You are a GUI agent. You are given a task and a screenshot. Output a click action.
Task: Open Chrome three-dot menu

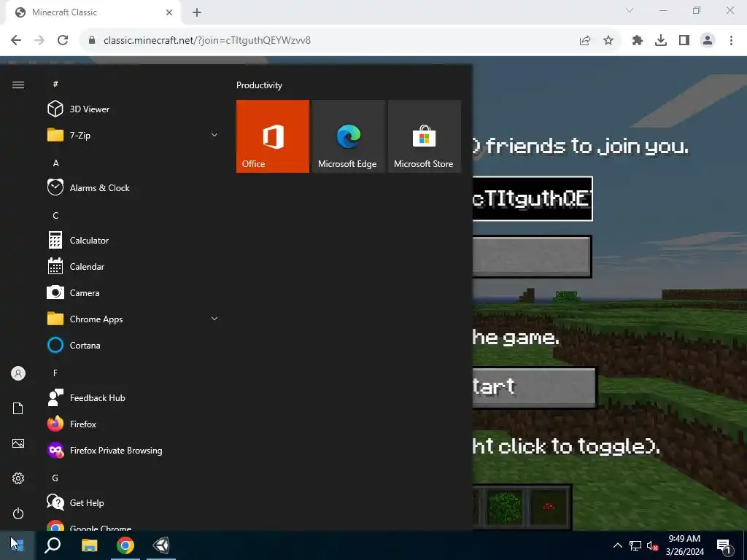[731, 41]
